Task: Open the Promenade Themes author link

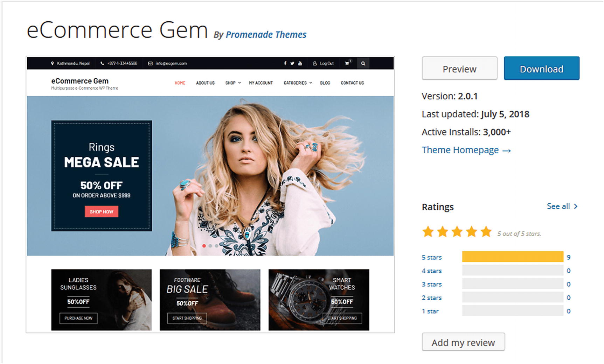Action: coord(266,35)
